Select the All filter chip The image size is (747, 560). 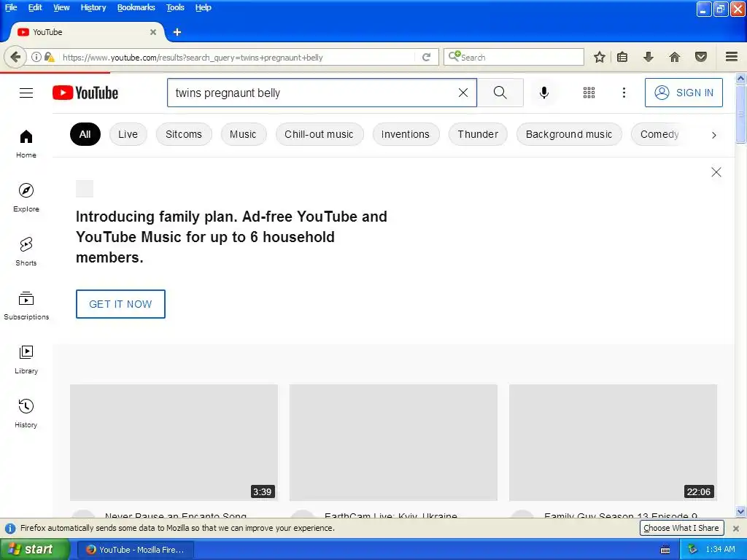pyautogui.click(x=85, y=134)
